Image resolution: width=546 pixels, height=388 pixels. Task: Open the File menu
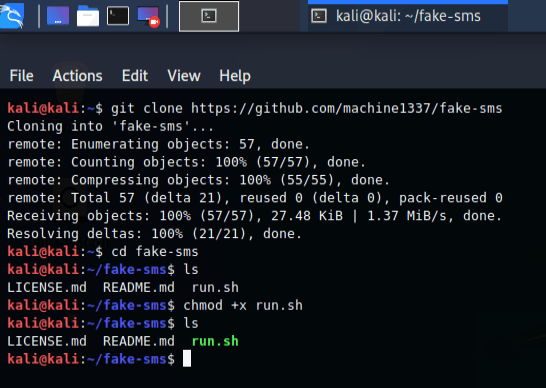pos(22,76)
